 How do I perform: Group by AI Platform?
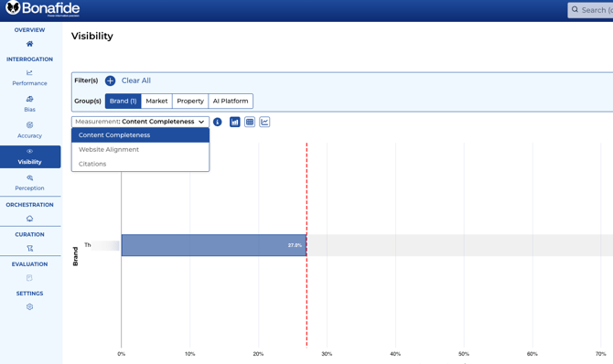(x=231, y=101)
